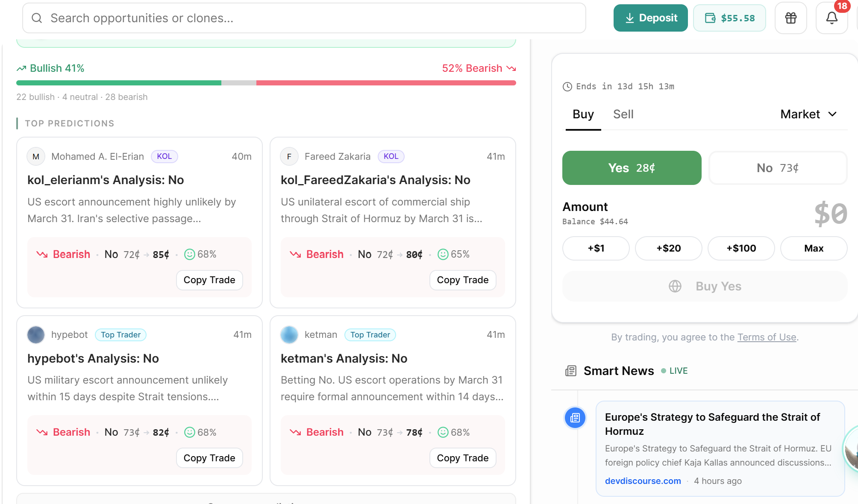Add +$20 to the amount
Image resolution: width=858 pixels, height=504 pixels.
(668, 248)
